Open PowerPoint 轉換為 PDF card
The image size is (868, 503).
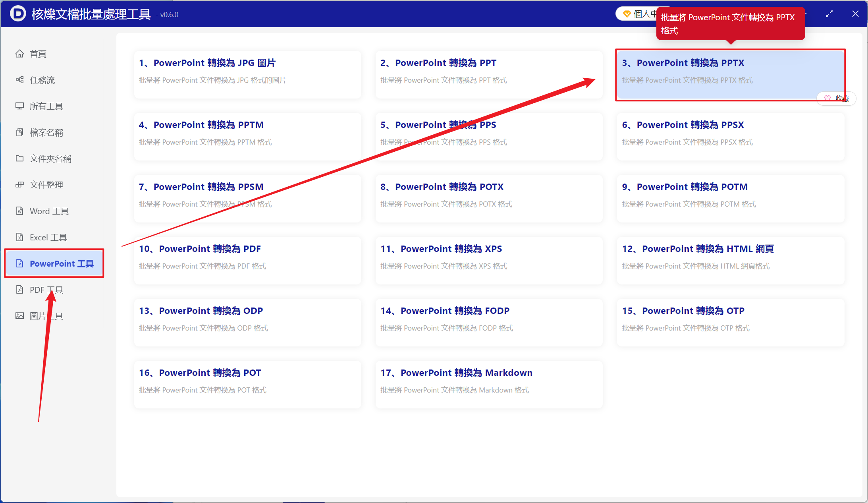tap(248, 261)
